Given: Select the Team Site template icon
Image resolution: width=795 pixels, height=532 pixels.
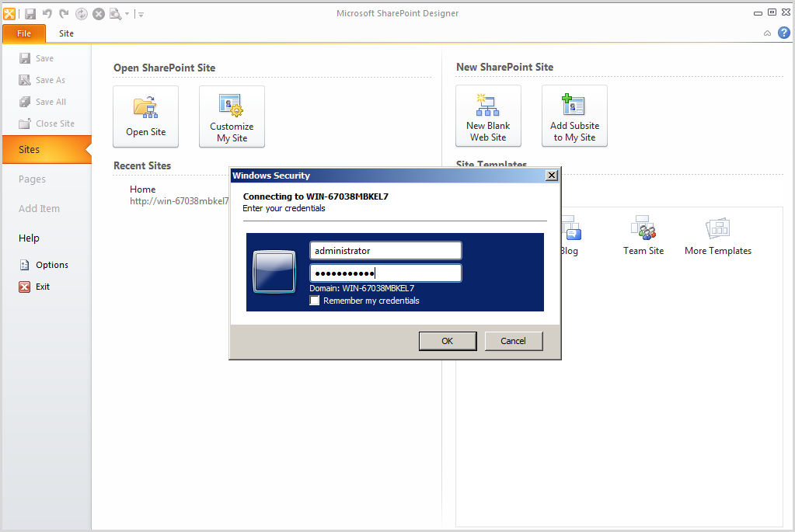Looking at the screenshot, I should pos(643,228).
